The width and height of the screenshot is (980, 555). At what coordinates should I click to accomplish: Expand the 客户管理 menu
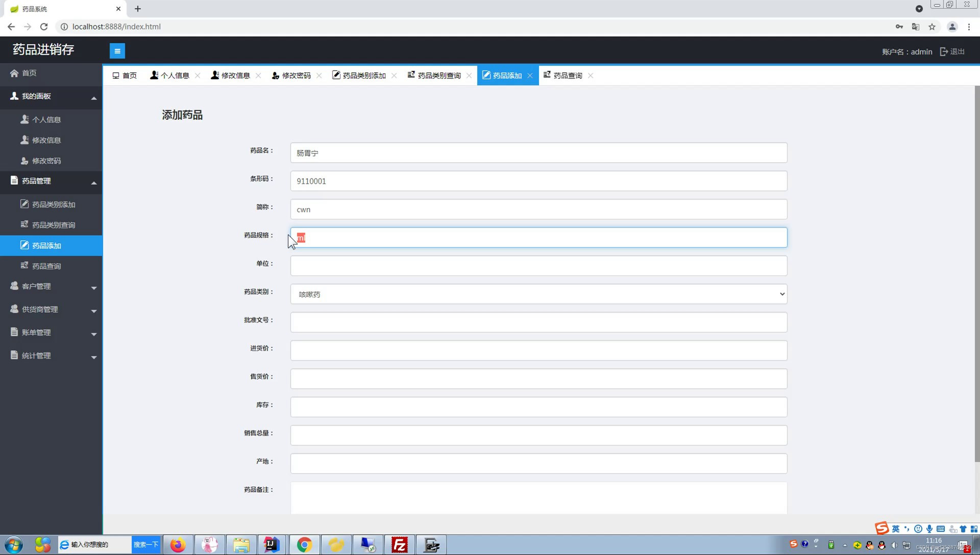point(51,286)
